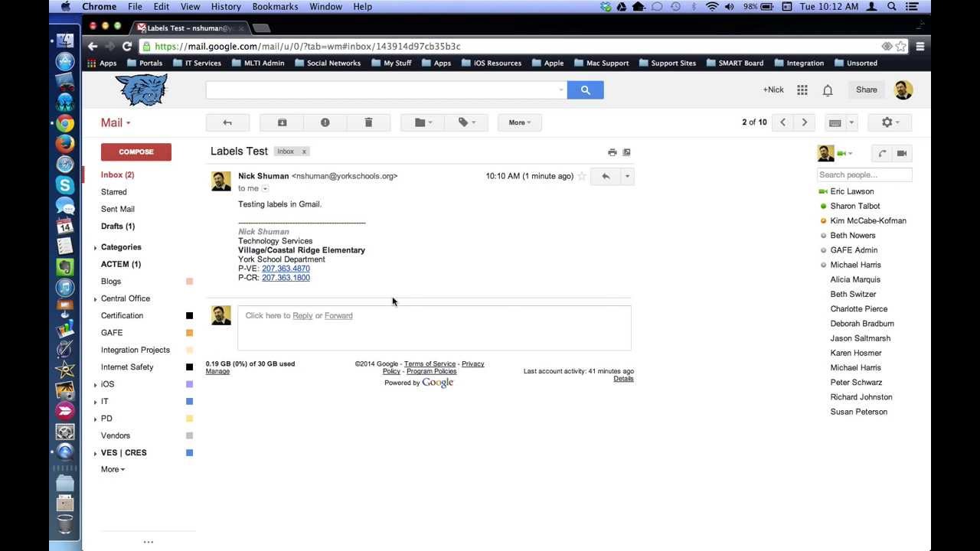980x551 pixels.
Task: Open account activity Details link
Action: click(623, 379)
